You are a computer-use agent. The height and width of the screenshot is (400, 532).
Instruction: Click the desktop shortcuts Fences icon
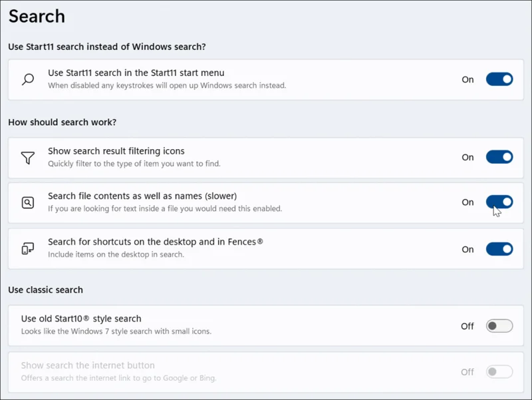tap(28, 248)
